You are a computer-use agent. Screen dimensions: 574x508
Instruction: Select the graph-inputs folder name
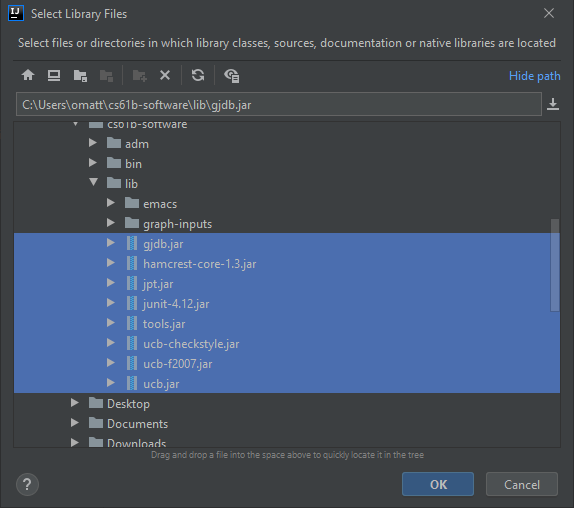pos(178,224)
